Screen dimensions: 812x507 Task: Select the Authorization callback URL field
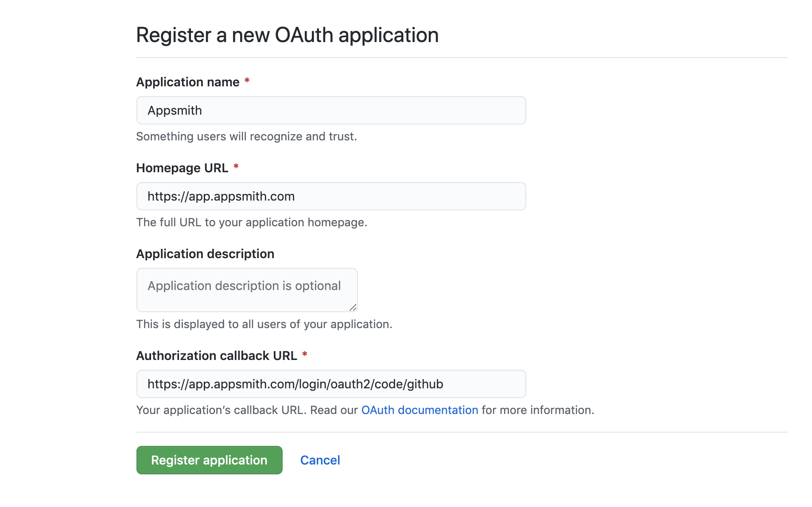pyautogui.click(x=331, y=384)
